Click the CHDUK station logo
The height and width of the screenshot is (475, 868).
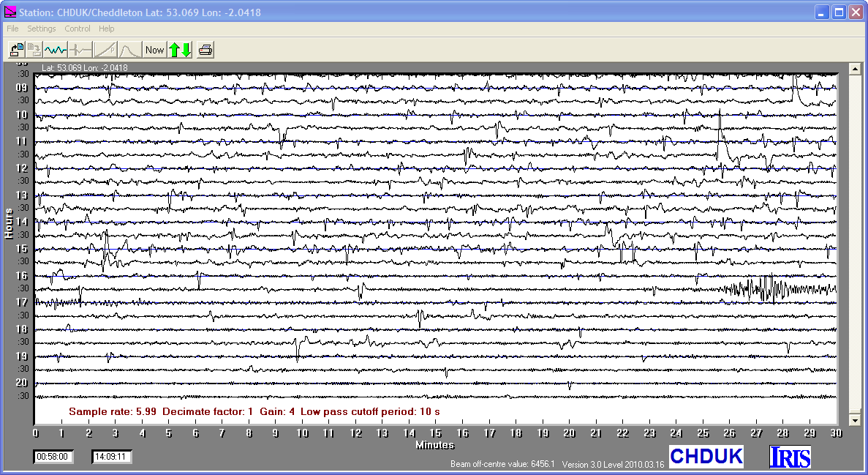pyautogui.click(x=706, y=456)
